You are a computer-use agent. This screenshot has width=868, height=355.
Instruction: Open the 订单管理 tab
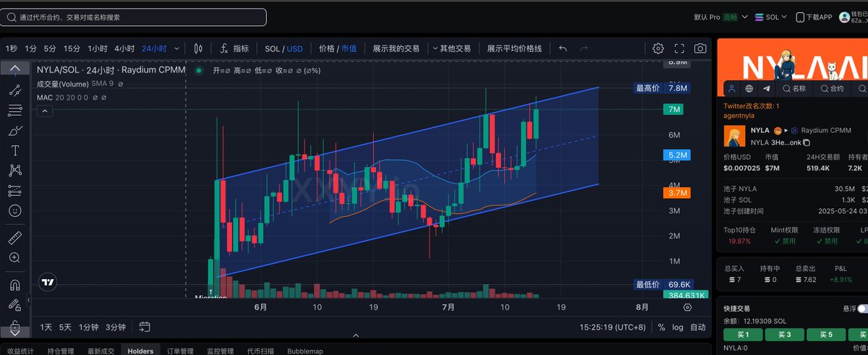pos(181,351)
